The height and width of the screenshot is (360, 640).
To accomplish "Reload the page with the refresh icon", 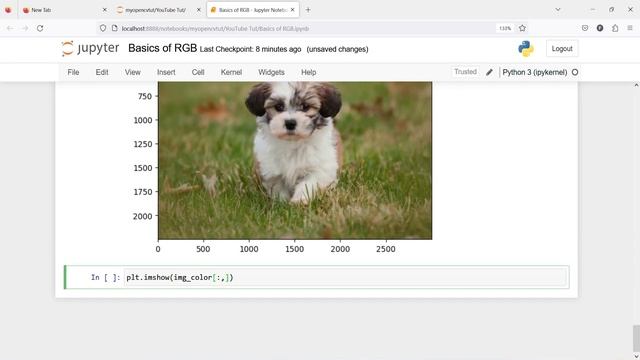I will 40,28.
